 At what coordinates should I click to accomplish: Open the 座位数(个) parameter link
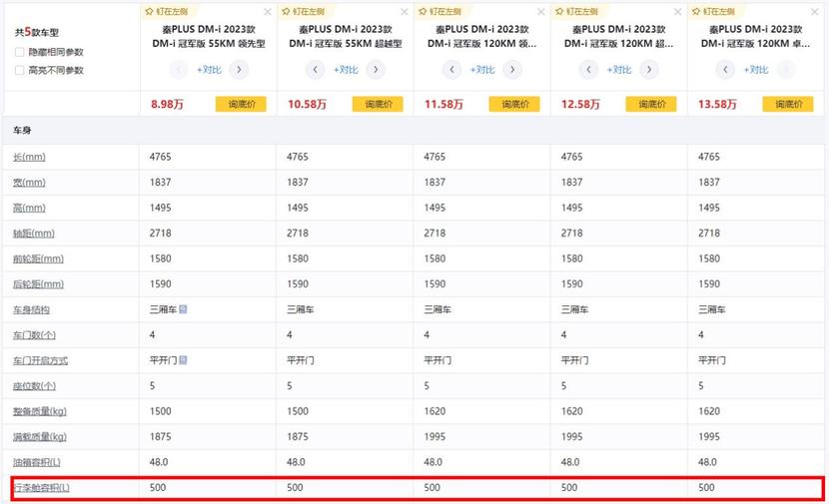tap(34, 386)
